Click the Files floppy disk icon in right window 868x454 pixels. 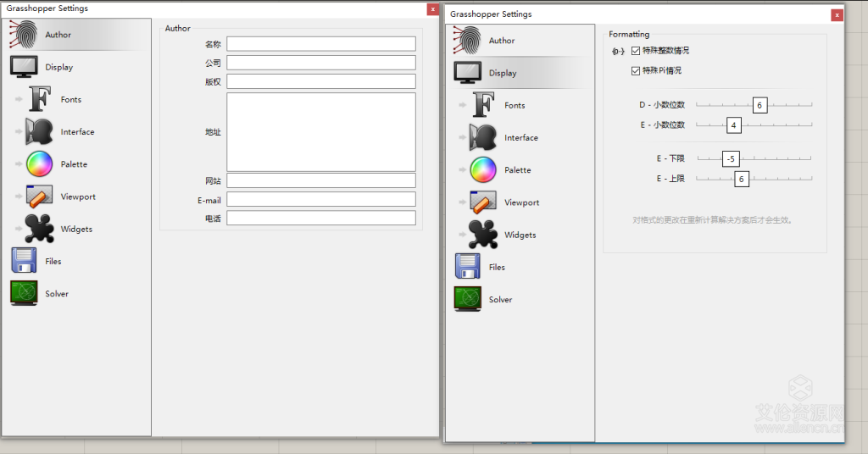pyautogui.click(x=468, y=267)
